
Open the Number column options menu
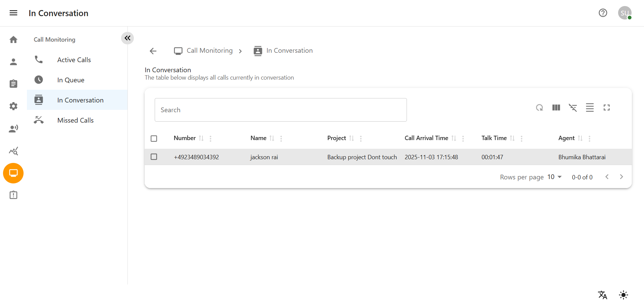pyautogui.click(x=211, y=138)
